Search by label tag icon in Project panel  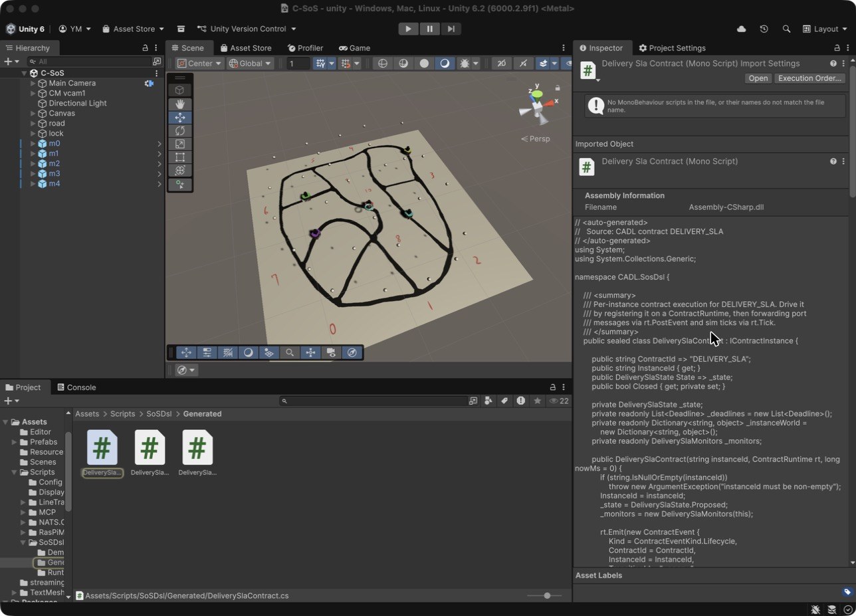504,401
